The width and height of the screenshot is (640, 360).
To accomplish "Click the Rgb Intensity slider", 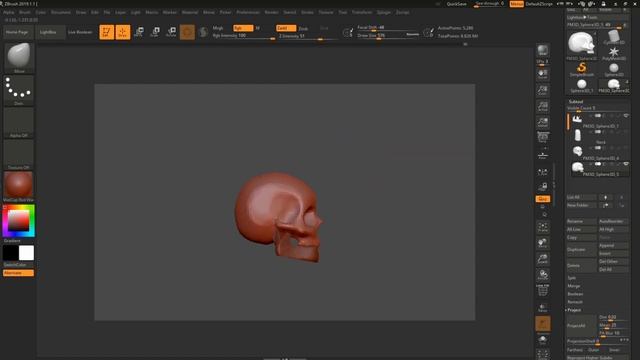I will (x=243, y=36).
